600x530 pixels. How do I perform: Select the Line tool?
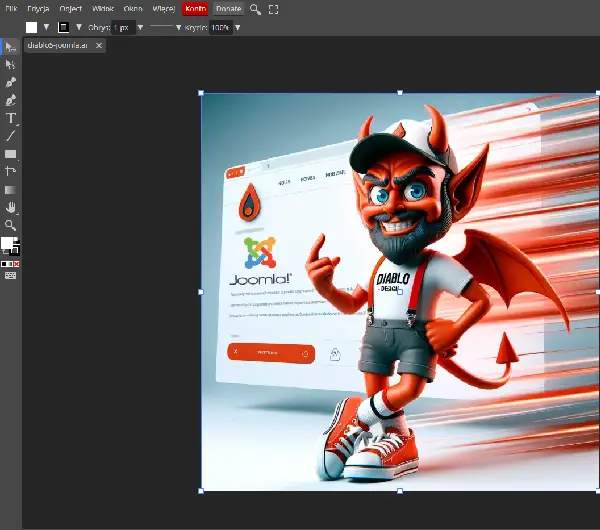[x=10, y=136]
